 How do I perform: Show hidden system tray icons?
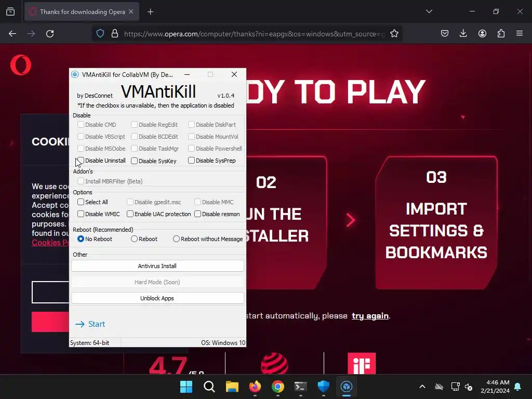pyautogui.click(x=422, y=387)
